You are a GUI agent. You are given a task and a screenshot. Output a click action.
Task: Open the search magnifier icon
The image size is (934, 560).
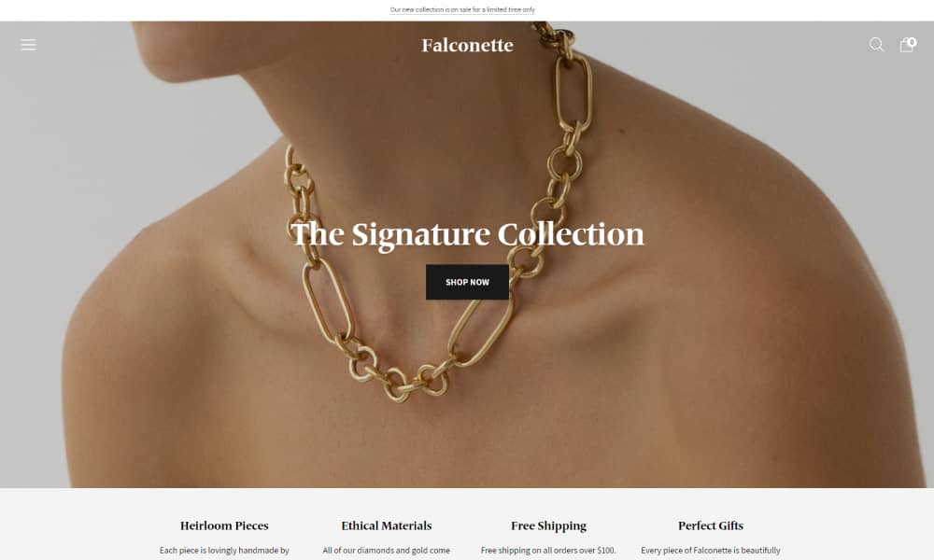[x=876, y=45]
